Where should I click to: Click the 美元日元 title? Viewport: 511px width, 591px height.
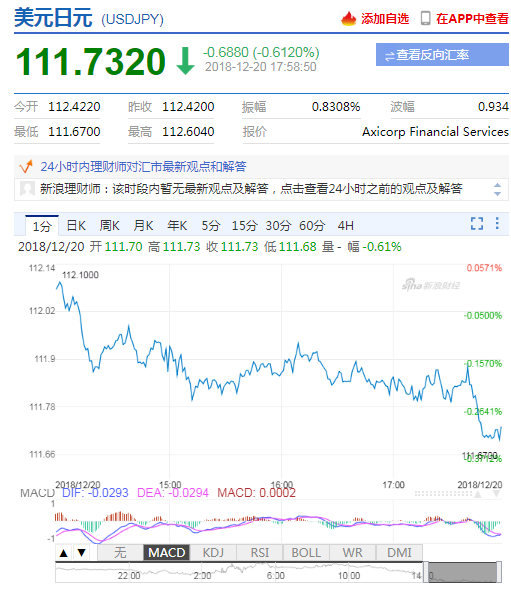[x=53, y=17]
